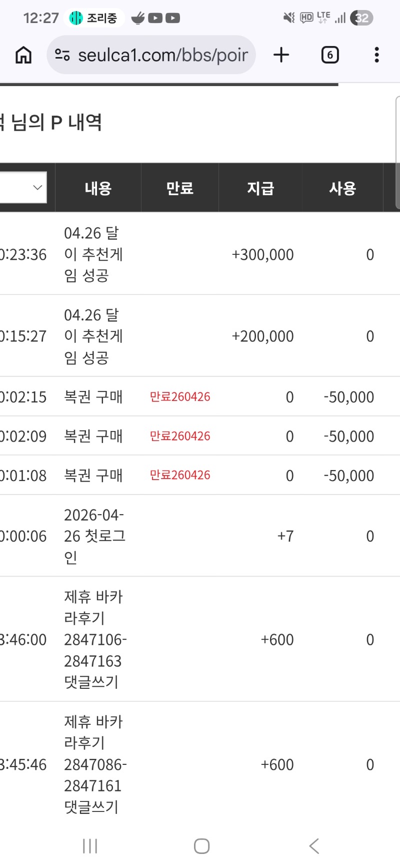
Task: Tap the seulca1.com address bar
Action: point(162,55)
